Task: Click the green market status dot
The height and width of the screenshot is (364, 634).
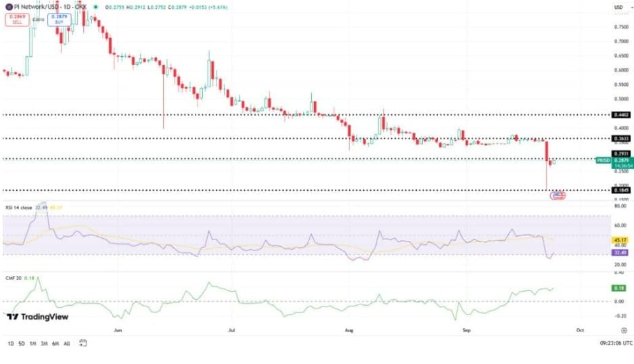Action: coord(96,7)
